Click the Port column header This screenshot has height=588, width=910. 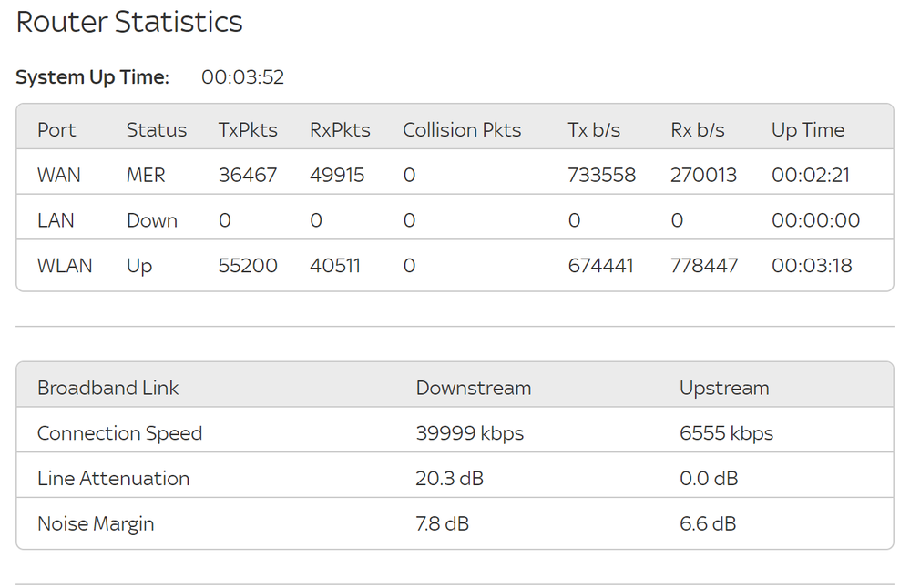(x=56, y=130)
